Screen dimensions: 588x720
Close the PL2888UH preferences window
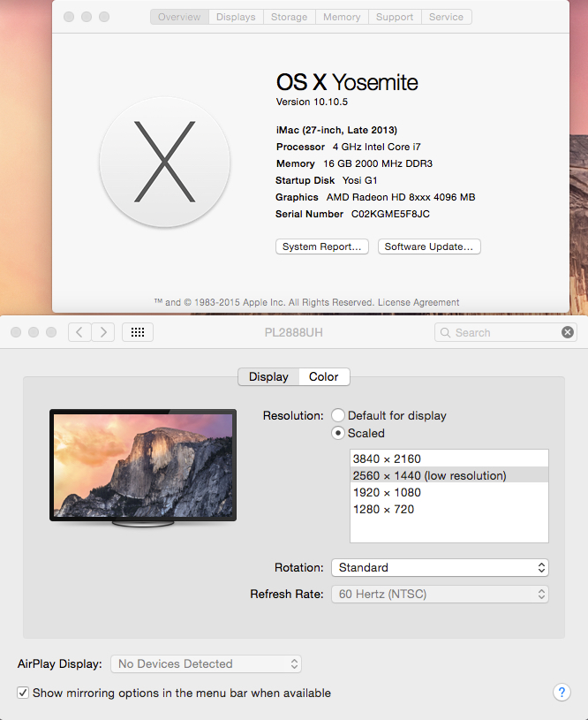click(16, 332)
